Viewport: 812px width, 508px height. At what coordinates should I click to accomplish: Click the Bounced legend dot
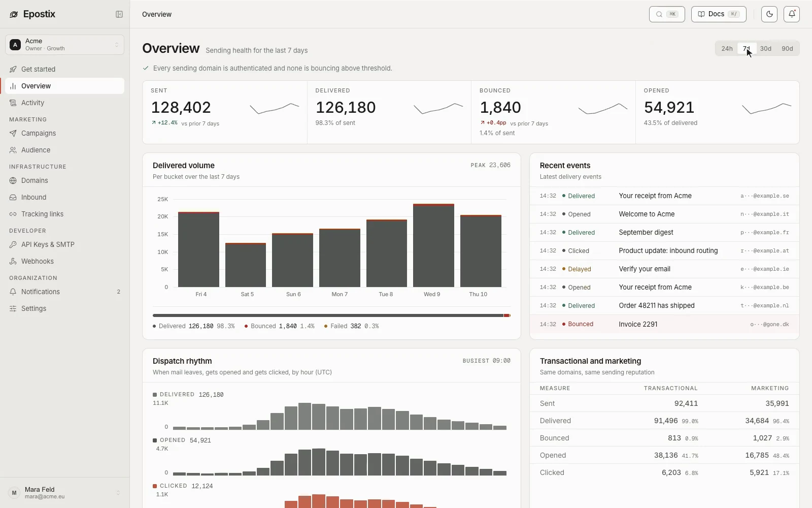click(246, 326)
